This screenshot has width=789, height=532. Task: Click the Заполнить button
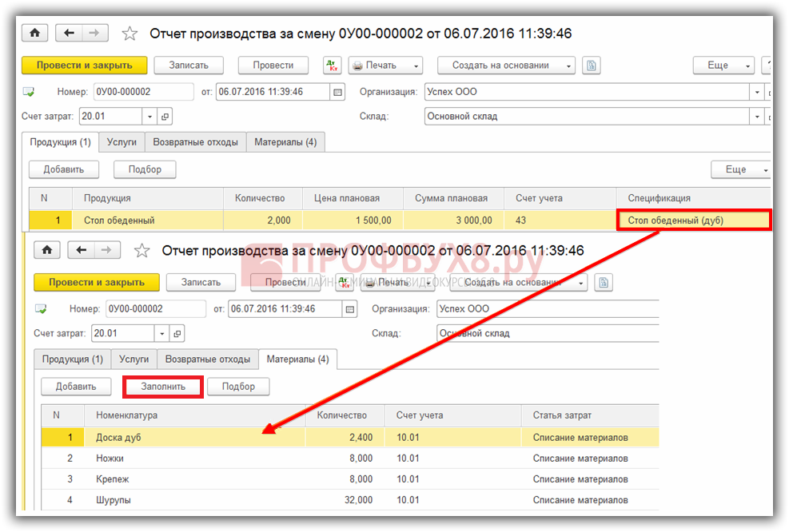pos(163,387)
